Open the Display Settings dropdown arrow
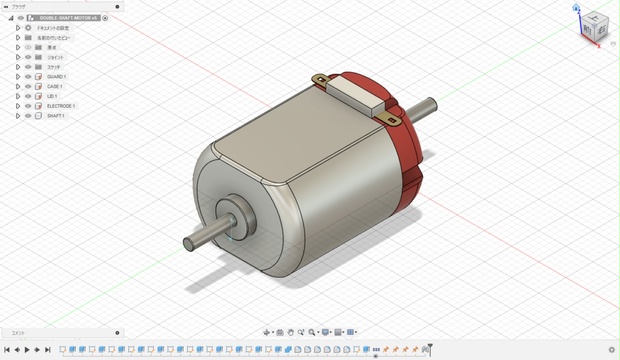Screen dimensions: 620x360 (x=331, y=333)
